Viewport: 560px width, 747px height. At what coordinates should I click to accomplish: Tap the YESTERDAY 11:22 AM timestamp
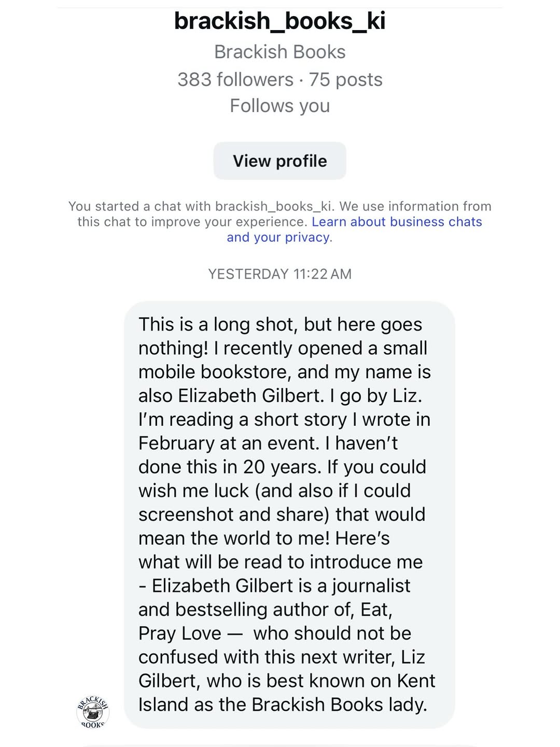[279, 274]
